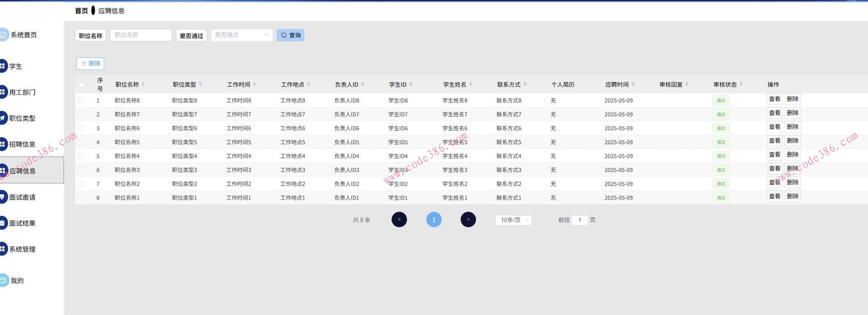Open the 系统管理 menu item
Viewport: 868px width, 315px height.
click(22, 249)
